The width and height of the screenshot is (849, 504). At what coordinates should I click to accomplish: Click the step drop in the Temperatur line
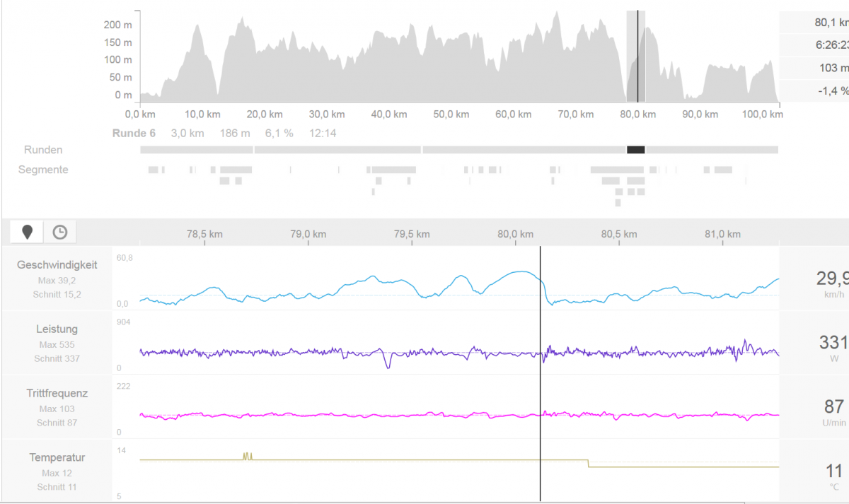coord(588,463)
